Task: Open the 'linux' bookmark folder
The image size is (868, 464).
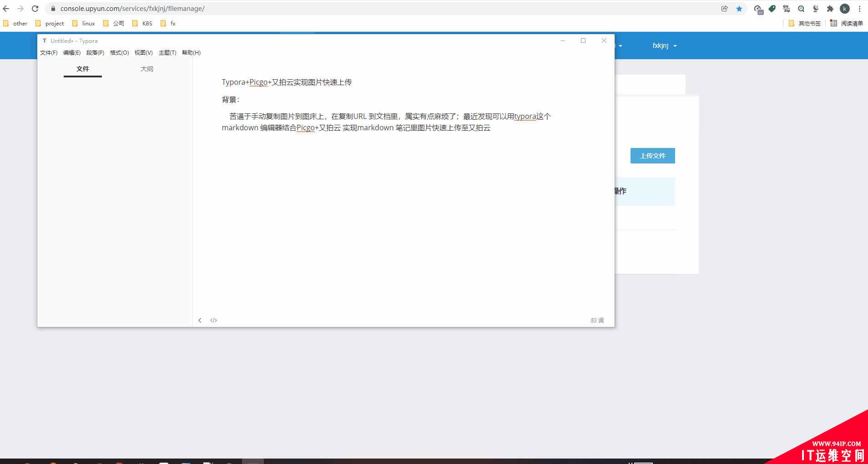Action: 84,23
